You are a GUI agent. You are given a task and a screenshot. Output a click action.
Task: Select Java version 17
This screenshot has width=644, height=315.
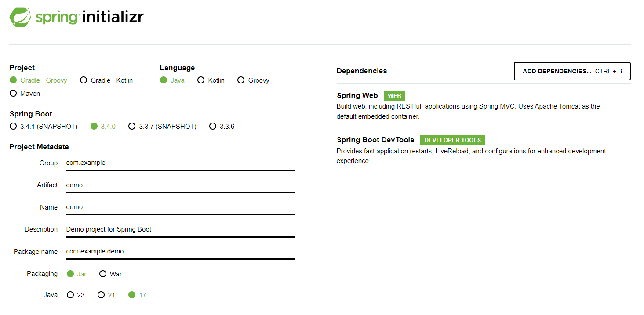[x=137, y=295]
